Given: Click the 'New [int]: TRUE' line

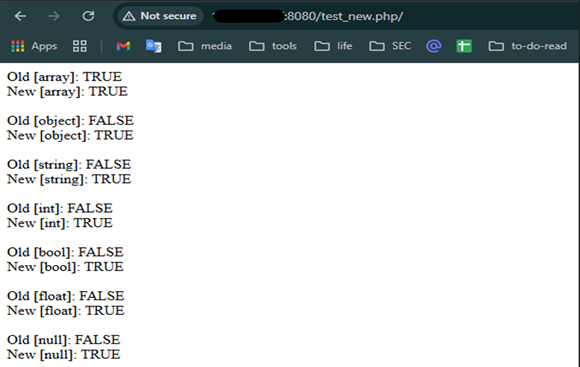Looking at the screenshot, I should point(60,223).
